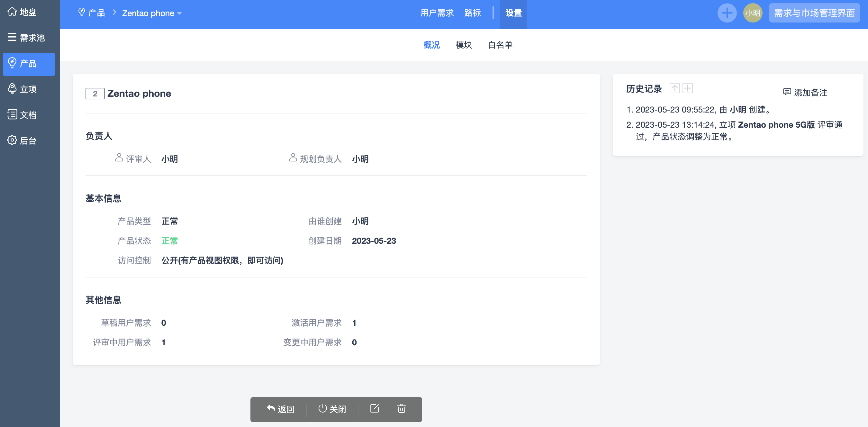Open 用户需求 in the top navigation

click(437, 13)
